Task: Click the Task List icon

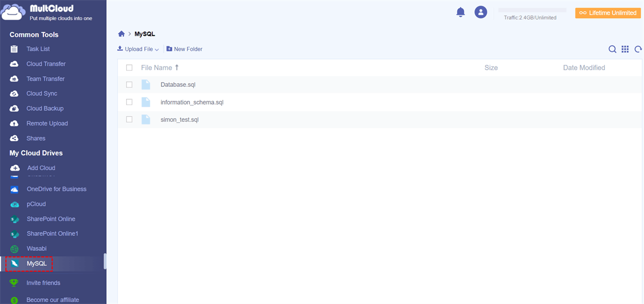Action: tap(14, 49)
